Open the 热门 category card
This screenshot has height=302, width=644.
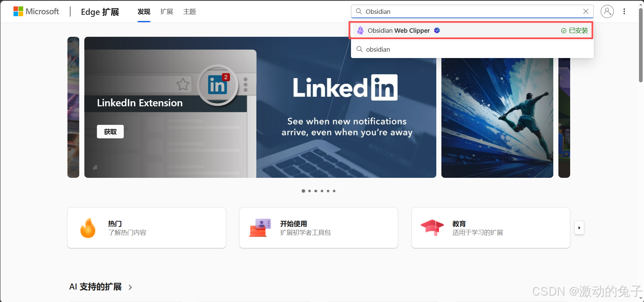147,228
